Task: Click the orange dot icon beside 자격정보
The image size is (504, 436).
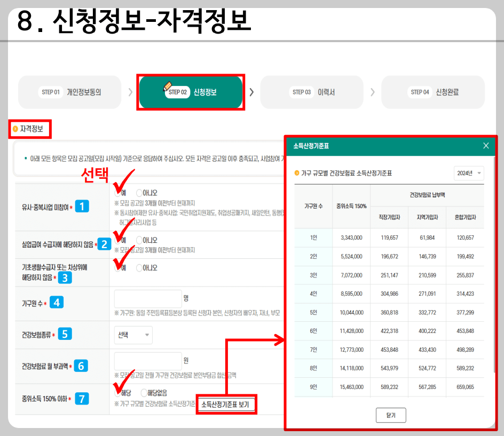Action: tap(14, 128)
